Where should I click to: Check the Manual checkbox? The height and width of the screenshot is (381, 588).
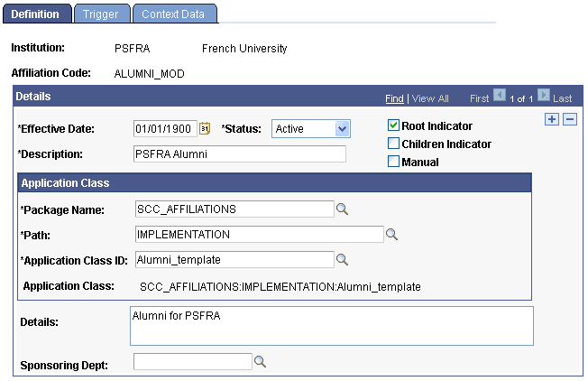point(393,162)
